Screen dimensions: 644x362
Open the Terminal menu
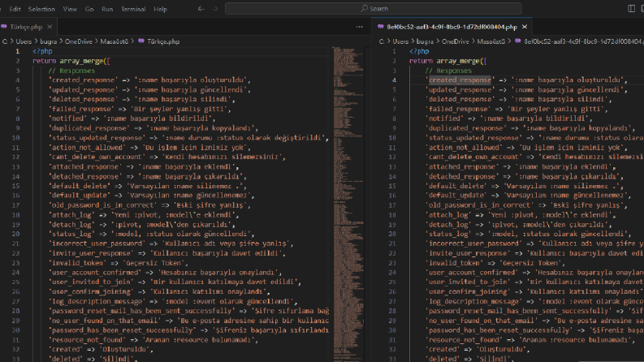(x=133, y=9)
